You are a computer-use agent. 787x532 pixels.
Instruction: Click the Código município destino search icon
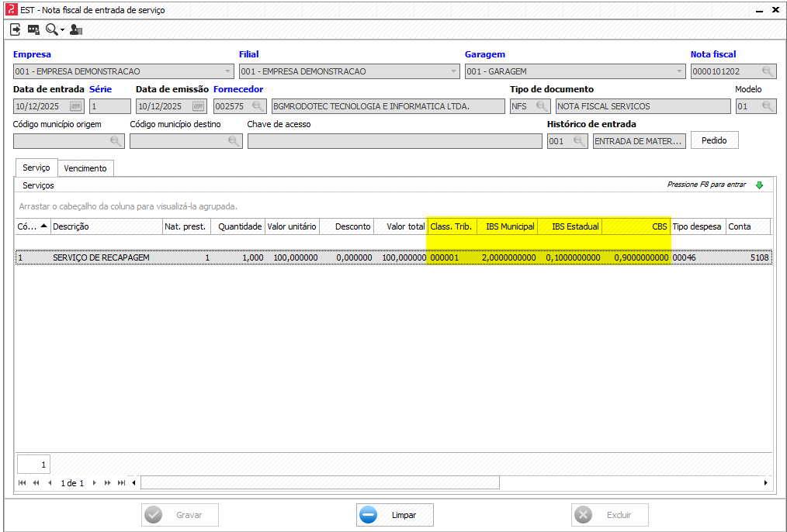(234, 141)
